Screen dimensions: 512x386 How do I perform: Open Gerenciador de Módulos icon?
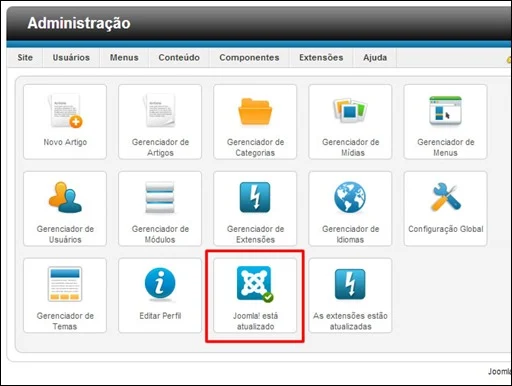click(160, 197)
